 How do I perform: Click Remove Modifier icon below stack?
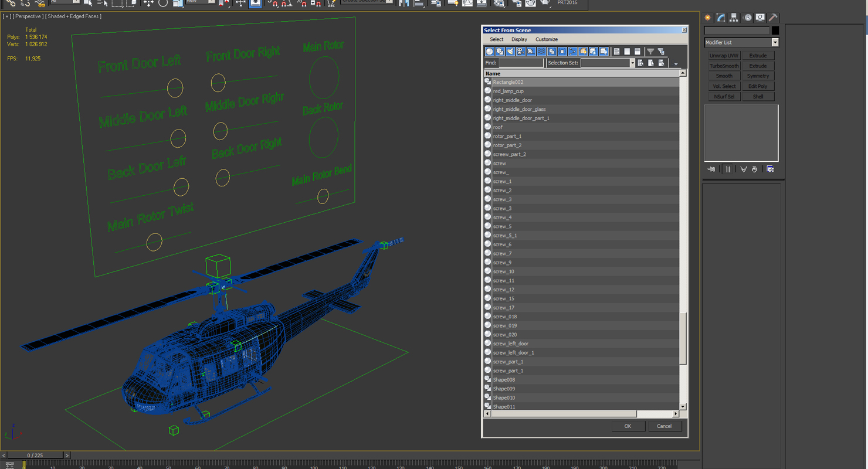tap(754, 169)
